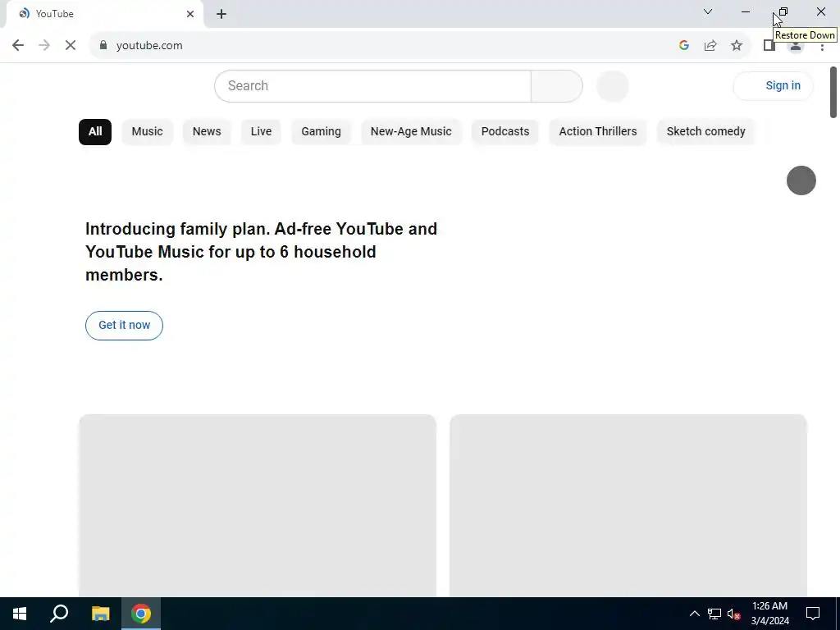Stop loading the page

[71, 46]
